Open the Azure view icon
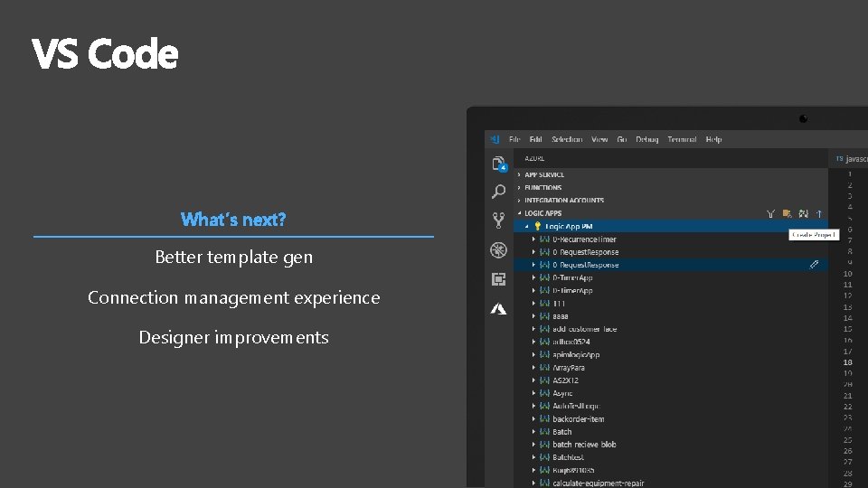This screenshot has width=868, height=488. coord(498,309)
